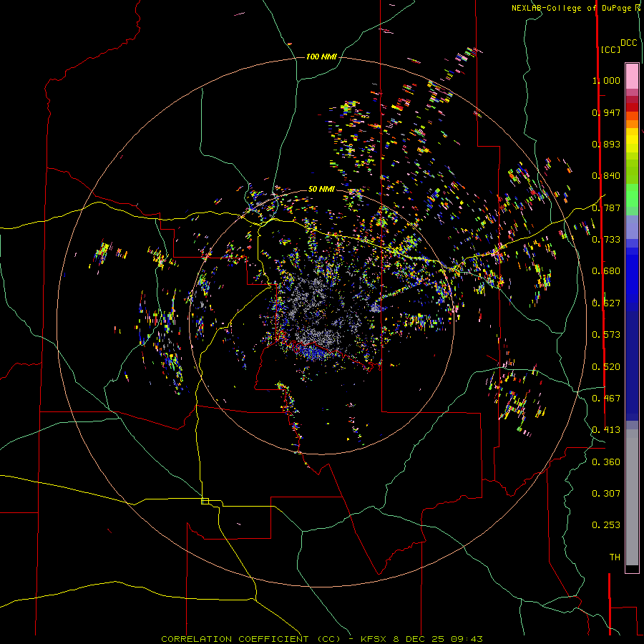Image resolution: width=644 pixels, height=644 pixels.
Task: Click the 0.840 scale value
Action: pos(606,176)
